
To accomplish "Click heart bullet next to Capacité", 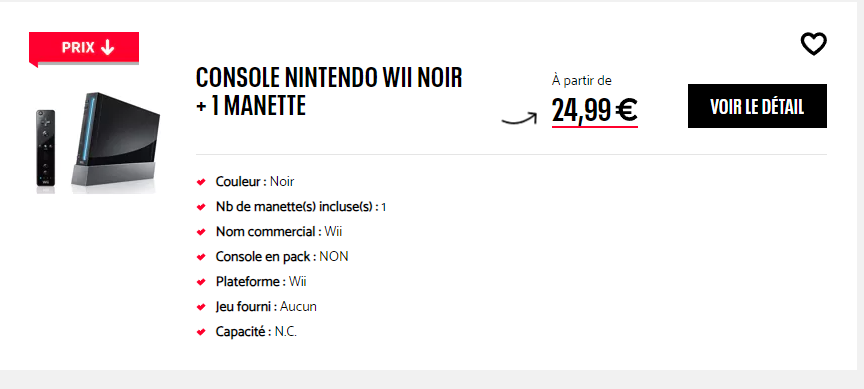I will [x=201, y=332].
